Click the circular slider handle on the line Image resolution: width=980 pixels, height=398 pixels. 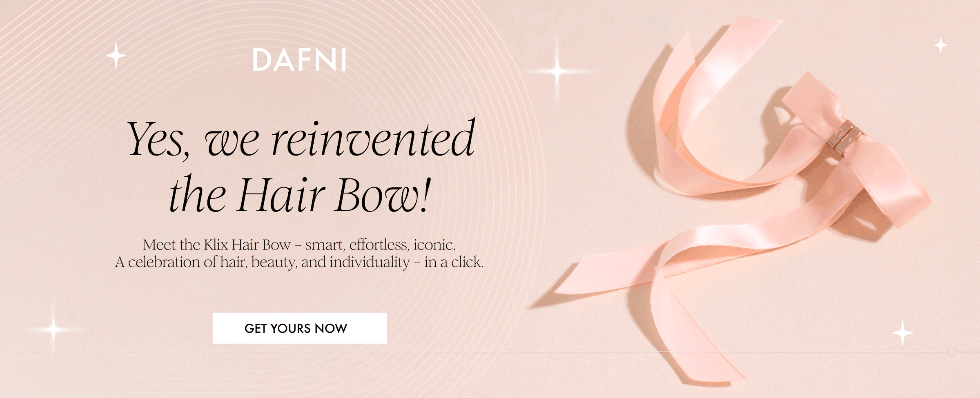[x=952, y=351]
